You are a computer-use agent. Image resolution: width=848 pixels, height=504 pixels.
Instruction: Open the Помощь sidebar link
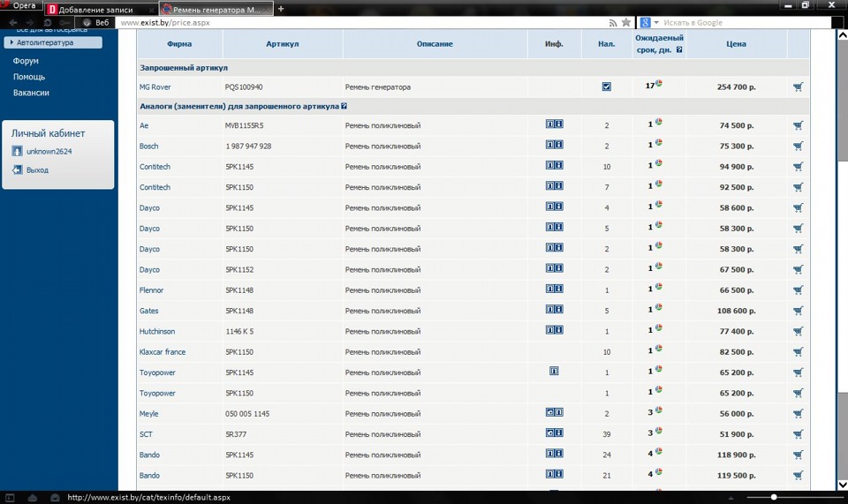pos(29,77)
